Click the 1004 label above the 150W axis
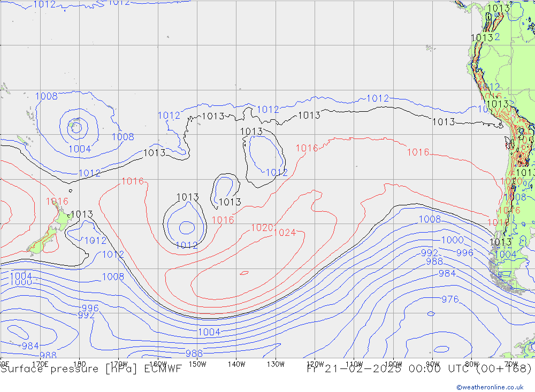This screenshot has height=392, width=535. 209,332
